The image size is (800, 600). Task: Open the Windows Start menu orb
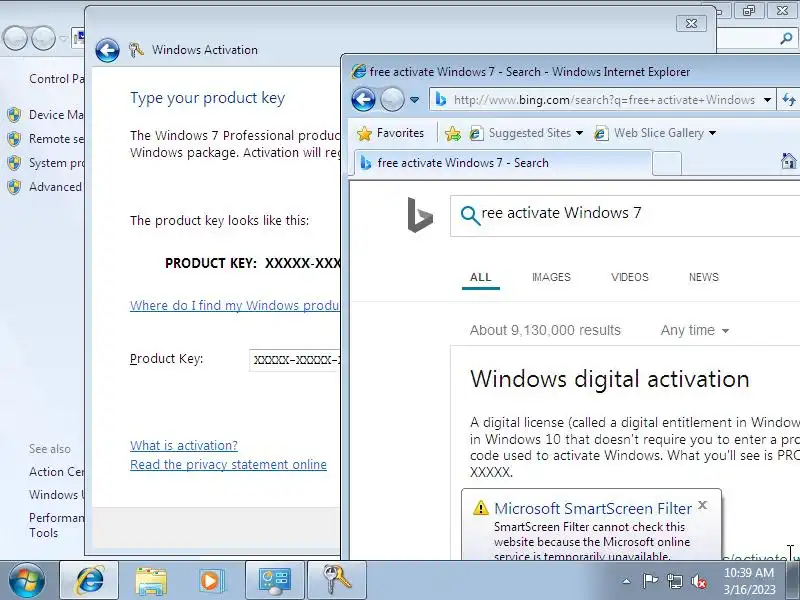click(x=27, y=580)
